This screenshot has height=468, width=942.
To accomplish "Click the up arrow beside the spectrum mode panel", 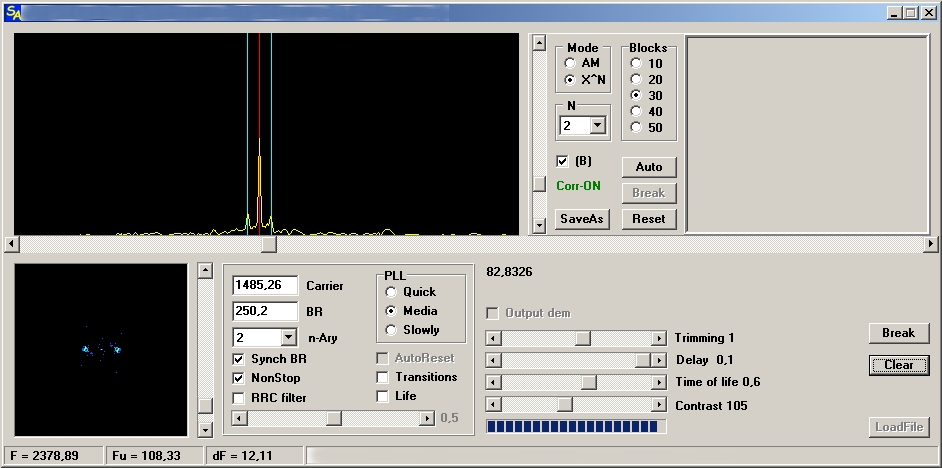I will (x=539, y=44).
